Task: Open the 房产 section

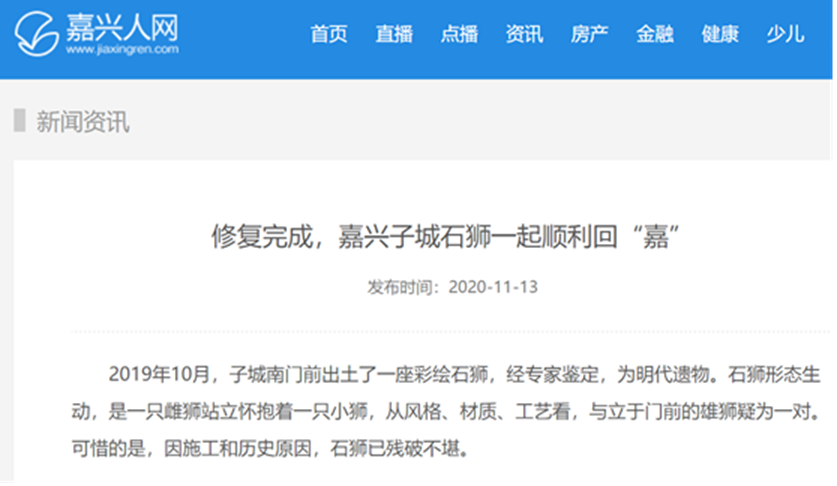Action: pyautogui.click(x=589, y=34)
